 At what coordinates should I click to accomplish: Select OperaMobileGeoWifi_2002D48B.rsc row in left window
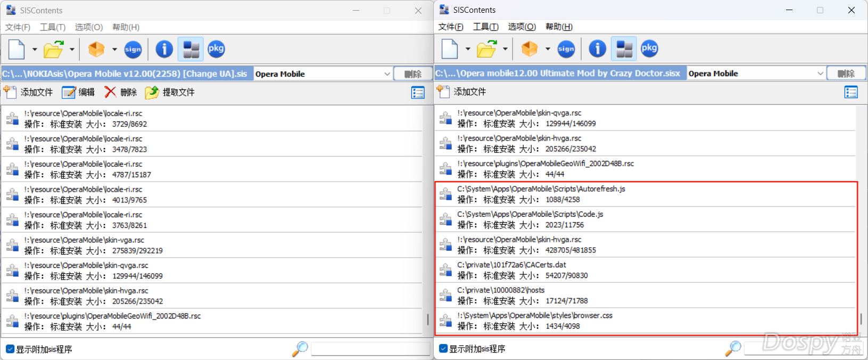point(212,321)
